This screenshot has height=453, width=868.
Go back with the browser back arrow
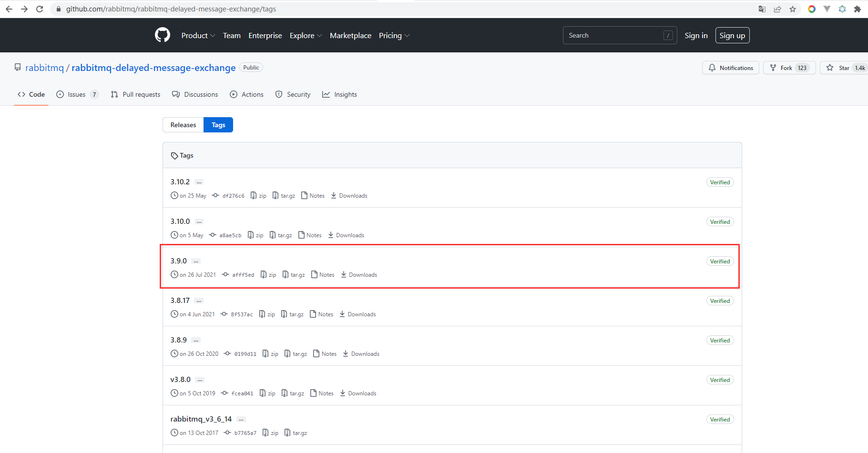pyautogui.click(x=9, y=9)
